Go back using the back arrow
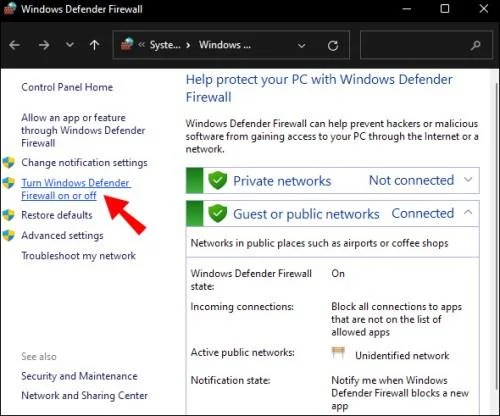Image resolution: width=500 pixels, height=416 pixels. [15, 45]
